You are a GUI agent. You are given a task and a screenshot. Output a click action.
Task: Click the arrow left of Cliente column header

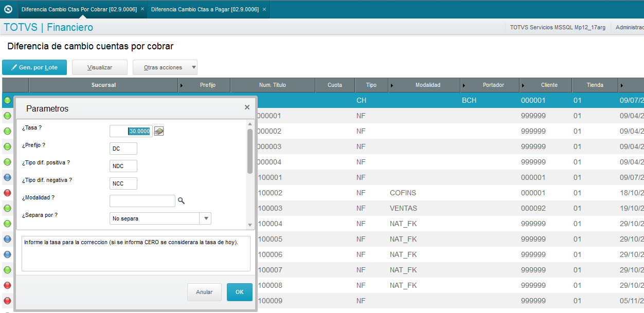(524, 85)
